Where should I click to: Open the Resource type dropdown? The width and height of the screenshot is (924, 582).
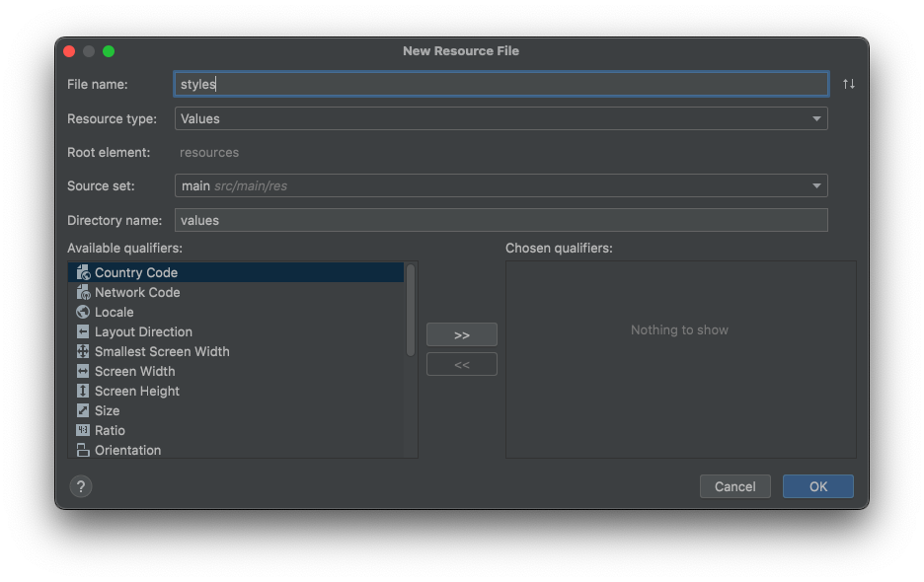[x=501, y=119]
